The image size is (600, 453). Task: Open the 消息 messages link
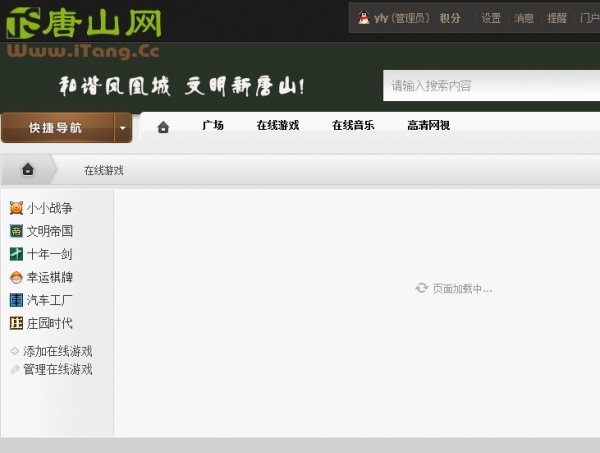coord(524,18)
